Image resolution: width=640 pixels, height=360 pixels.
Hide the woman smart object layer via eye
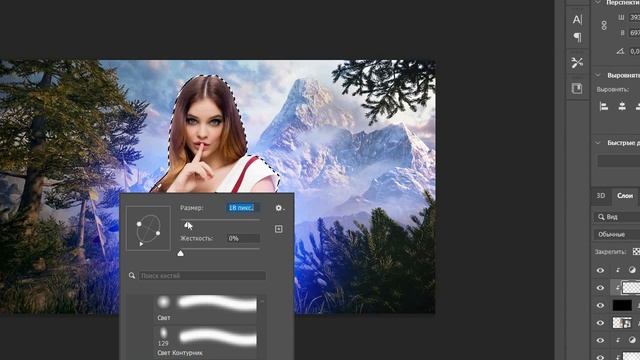click(x=600, y=323)
